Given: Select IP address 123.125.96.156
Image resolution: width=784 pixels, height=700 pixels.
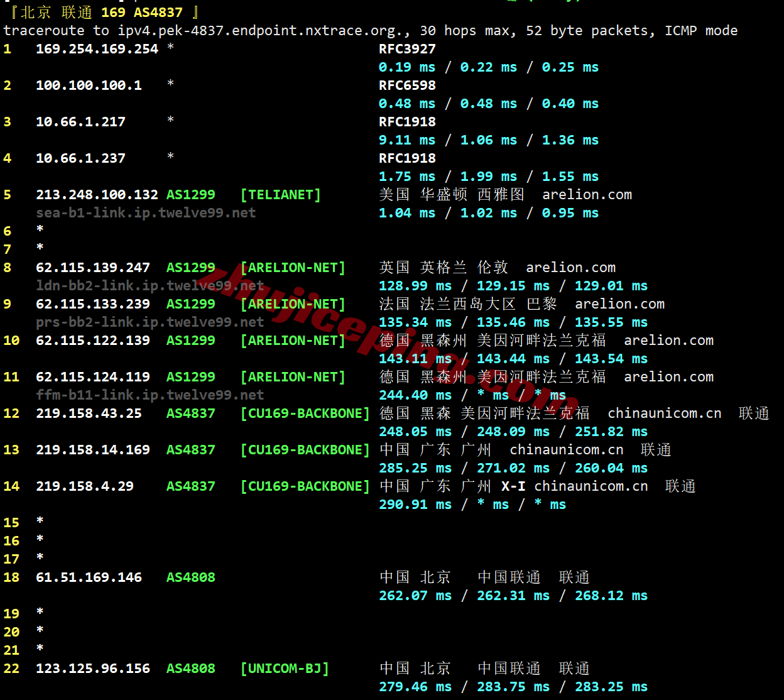Looking at the screenshot, I should (93, 669).
